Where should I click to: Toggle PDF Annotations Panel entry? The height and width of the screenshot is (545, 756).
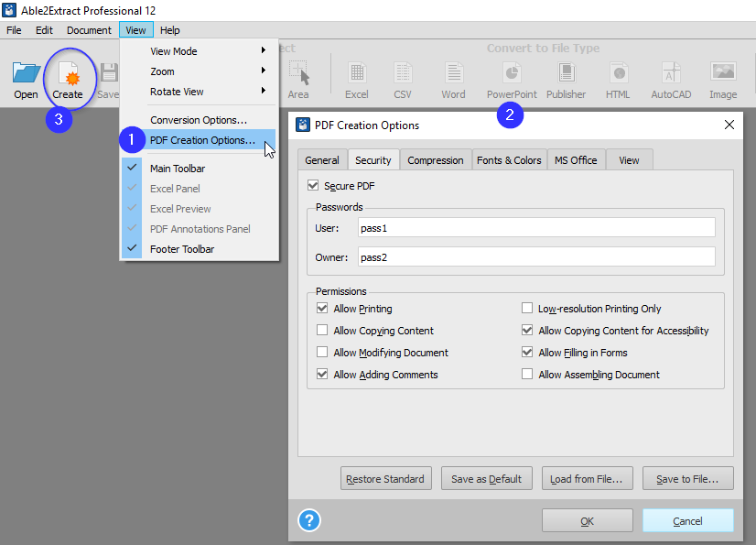199,229
